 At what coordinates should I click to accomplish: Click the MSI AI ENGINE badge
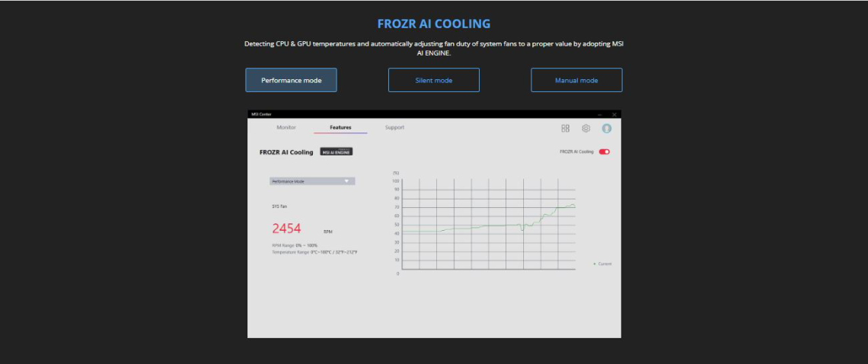337,152
